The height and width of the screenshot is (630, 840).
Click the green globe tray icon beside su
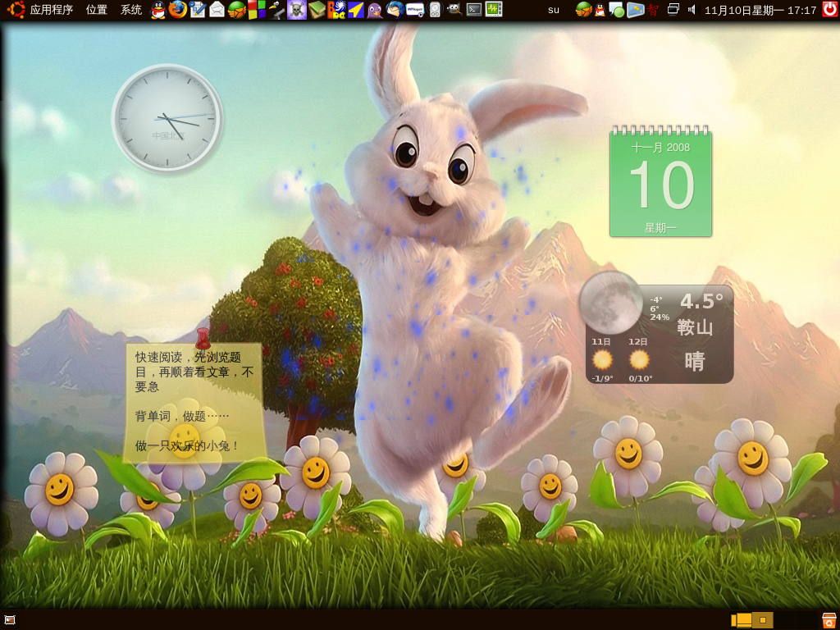tap(583, 10)
